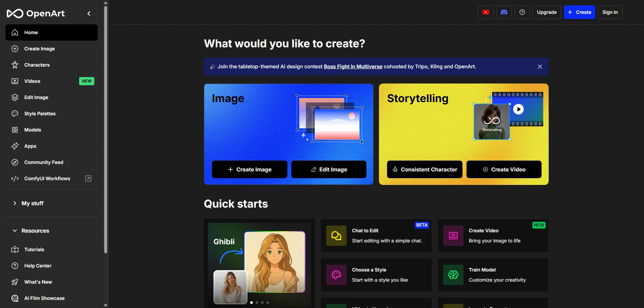Viewport: 644px width, 308px height.
Task: Open Style Palettes in the sidebar
Action: coord(51,114)
